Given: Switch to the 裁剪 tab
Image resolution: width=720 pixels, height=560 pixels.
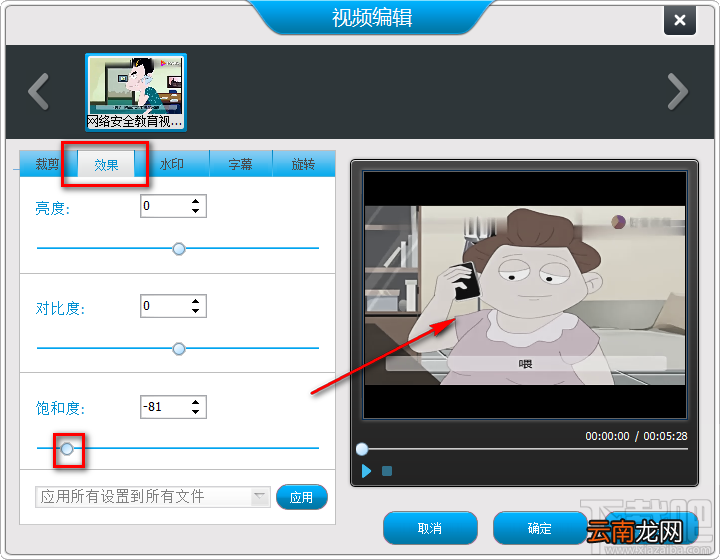Looking at the screenshot, I should [x=47, y=164].
